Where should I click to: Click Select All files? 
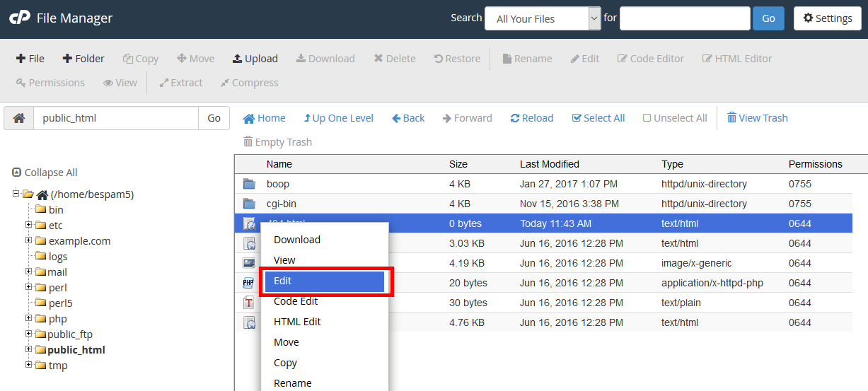598,118
